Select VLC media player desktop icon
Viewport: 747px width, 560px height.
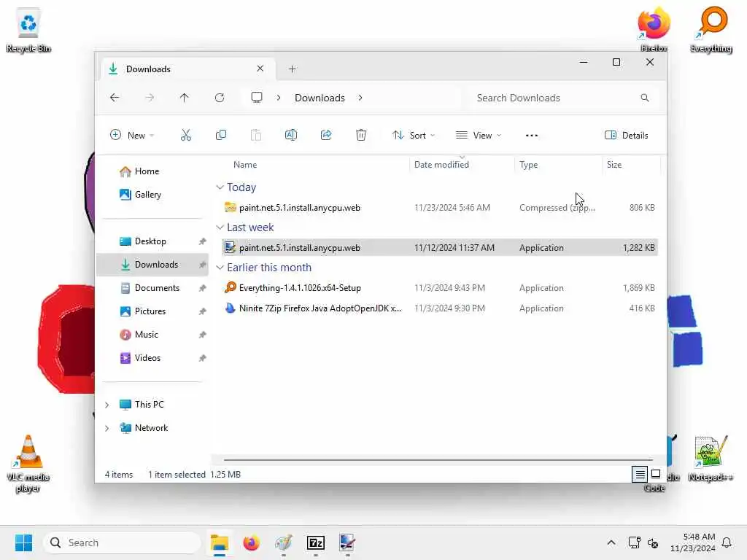click(28, 464)
